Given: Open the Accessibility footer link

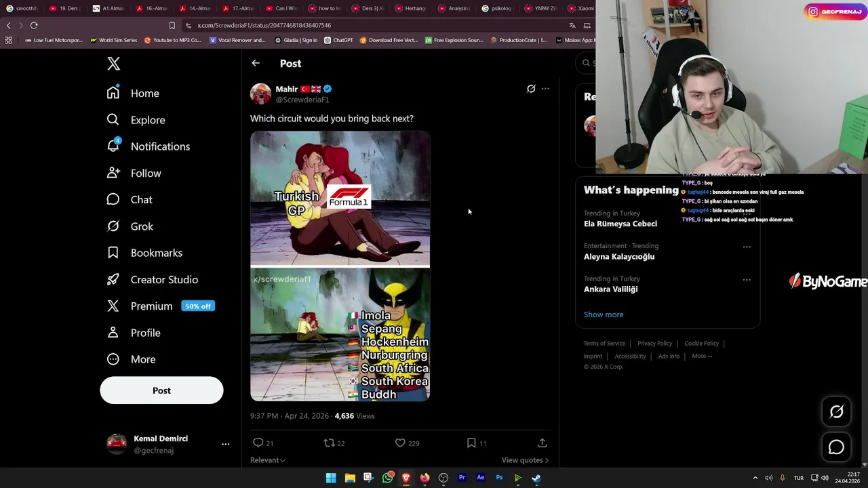Looking at the screenshot, I should coord(630,357).
